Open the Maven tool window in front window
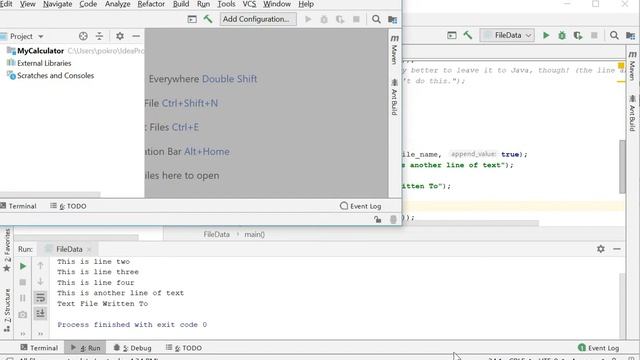 click(394, 50)
